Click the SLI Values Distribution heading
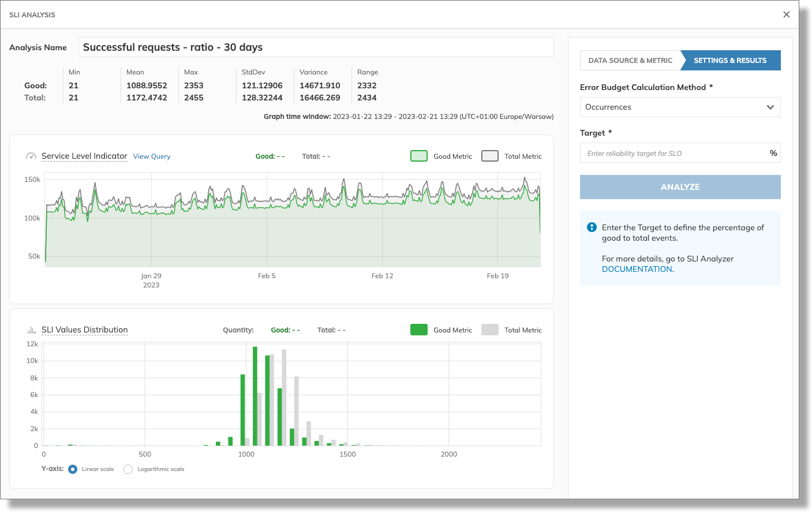 tap(85, 330)
